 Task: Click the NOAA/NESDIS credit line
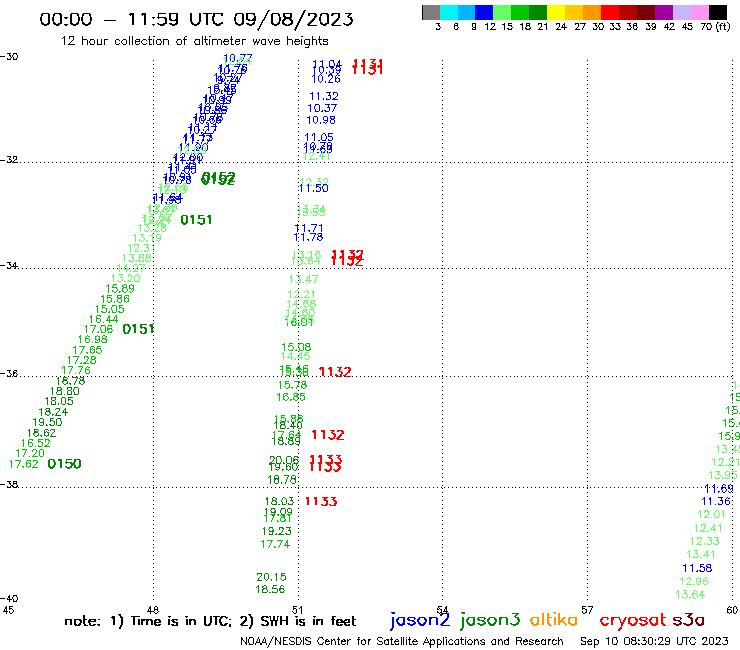click(402, 641)
